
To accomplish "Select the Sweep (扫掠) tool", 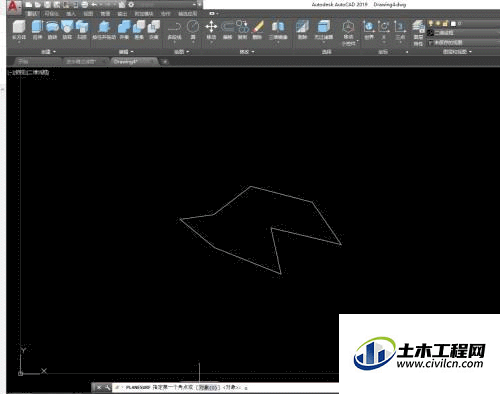I will (x=82, y=30).
